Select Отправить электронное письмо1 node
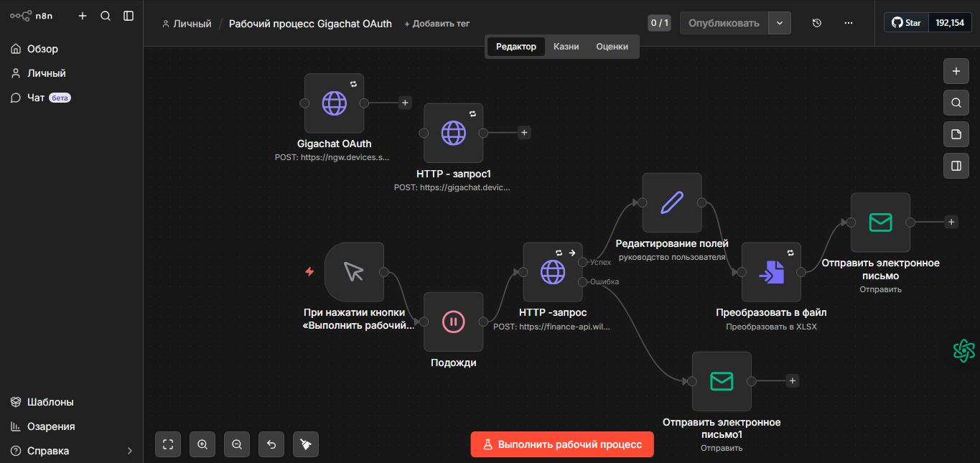 point(722,381)
